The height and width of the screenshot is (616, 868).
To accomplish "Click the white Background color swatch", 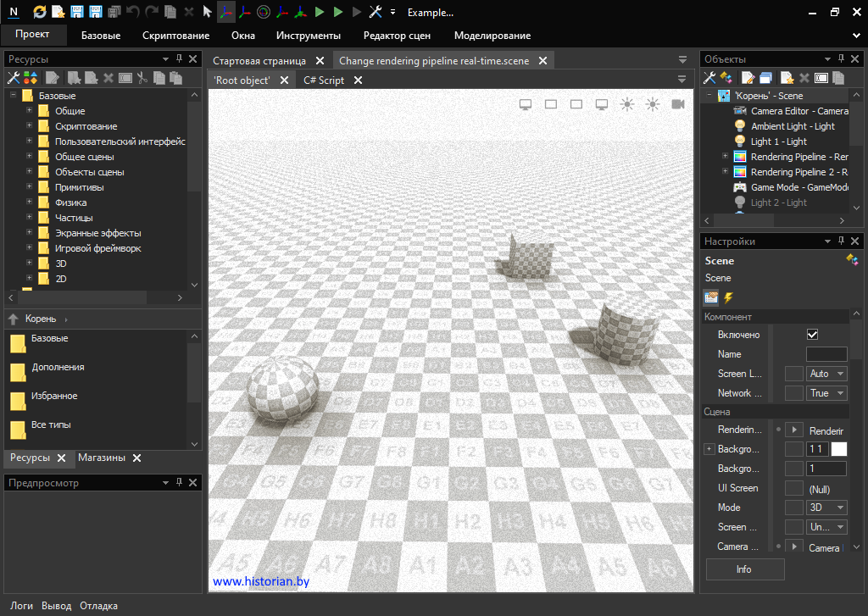I will point(838,449).
